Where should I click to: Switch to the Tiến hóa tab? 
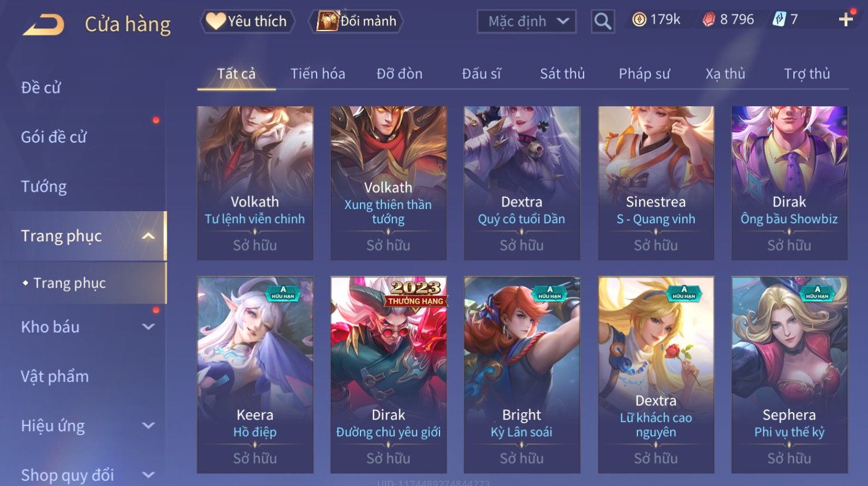318,74
